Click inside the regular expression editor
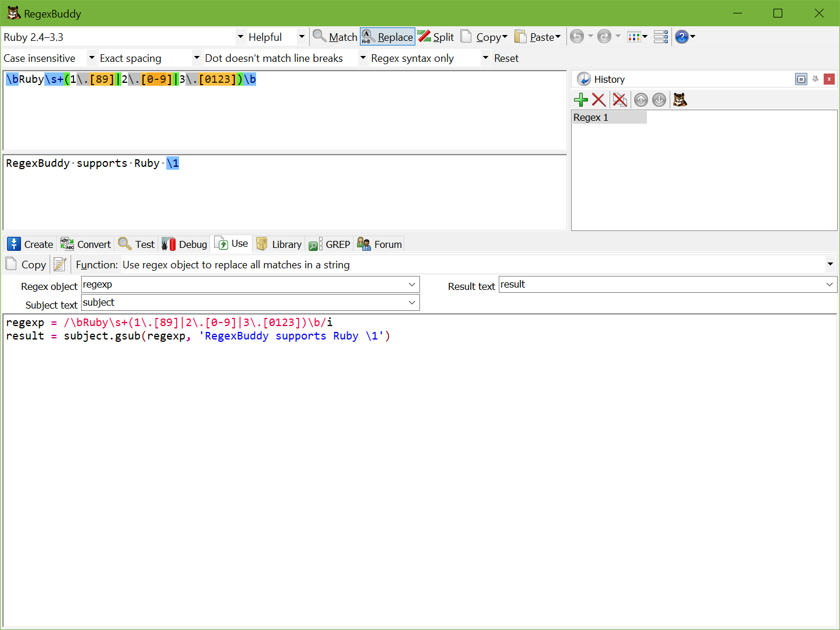Image resolution: width=840 pixels, height=630 pixels. coord(285,111)
